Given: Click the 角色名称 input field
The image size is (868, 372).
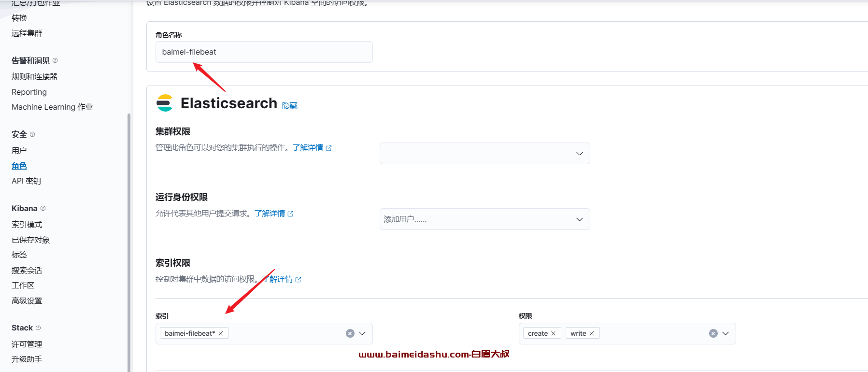Looking at the screenshot, I should point(264,52).
